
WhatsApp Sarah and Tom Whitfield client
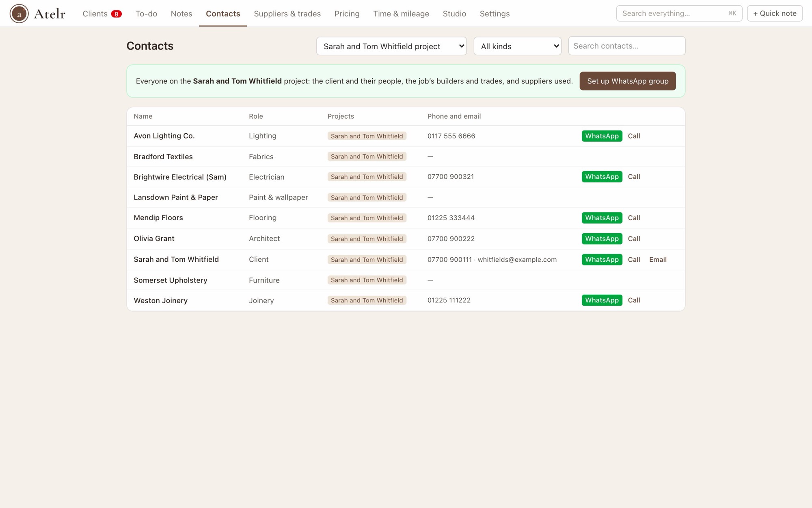tap(602, 260)
